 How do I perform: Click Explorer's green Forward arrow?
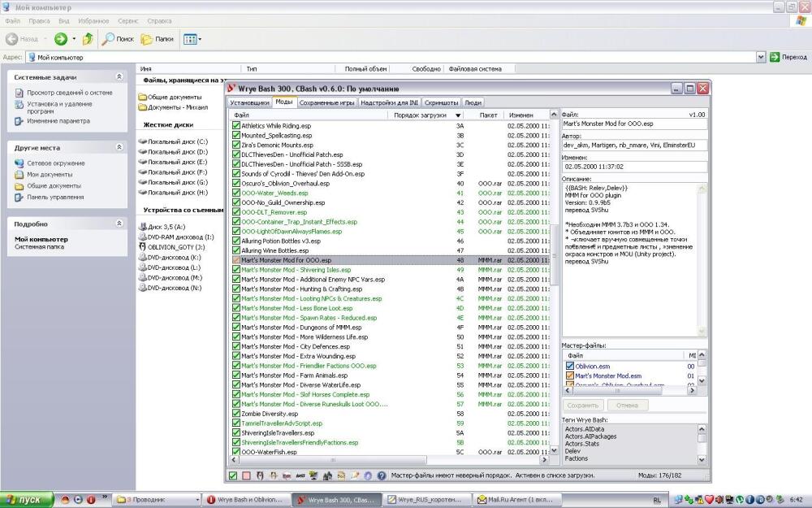(x=61, y=39)
